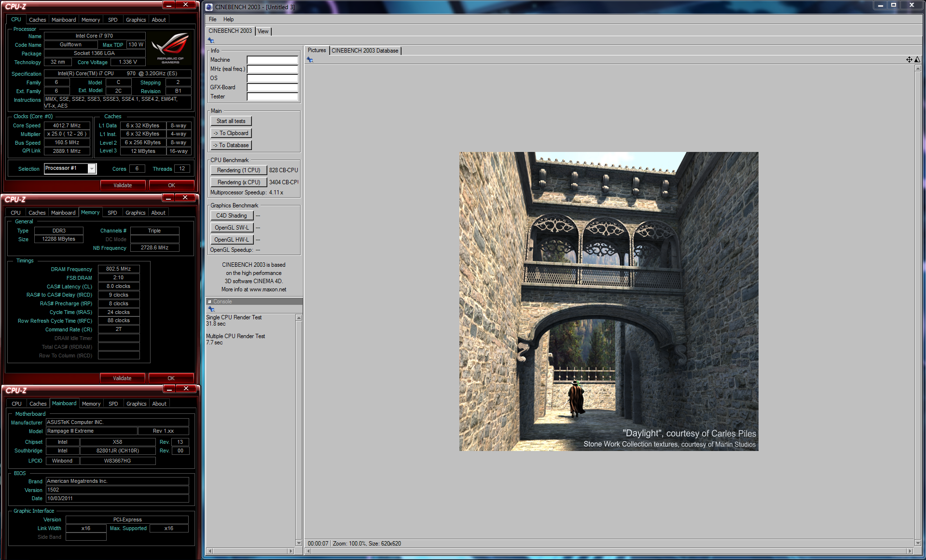The image size is (926, 560).
Task: Click the 3404 CB-CPU score text
Action: click(x=284, y=182)
